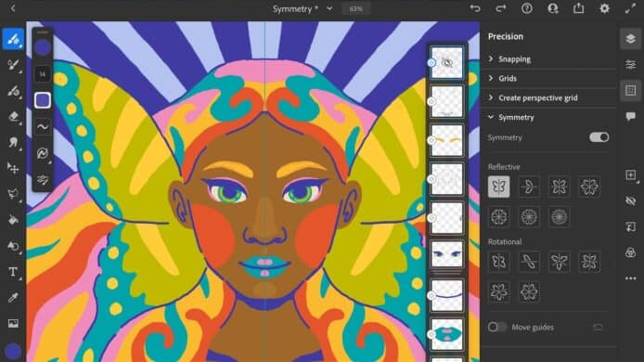The height and width of the screenshot is (362, 644).
Task: Open brush color circle in tool options
Action: pyautogui.click(x=43, y=47)
